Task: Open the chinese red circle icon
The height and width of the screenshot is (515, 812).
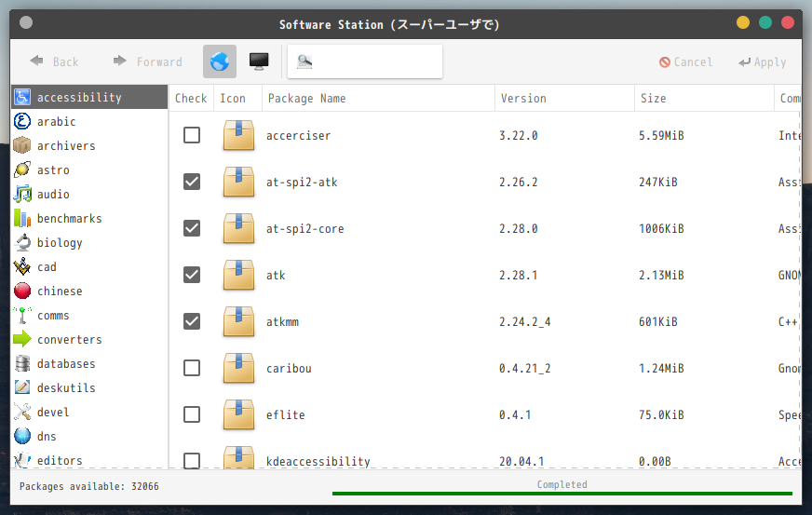Action: [22, 291]
